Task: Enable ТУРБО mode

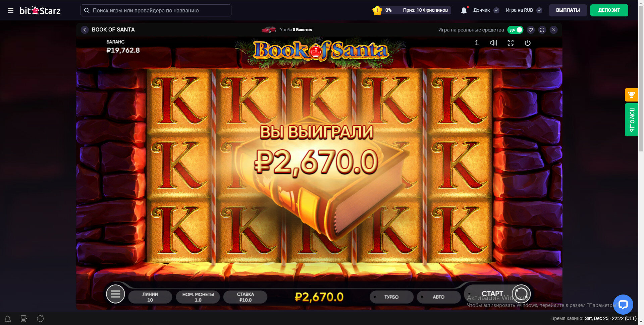Action: [x=391, y=297]
